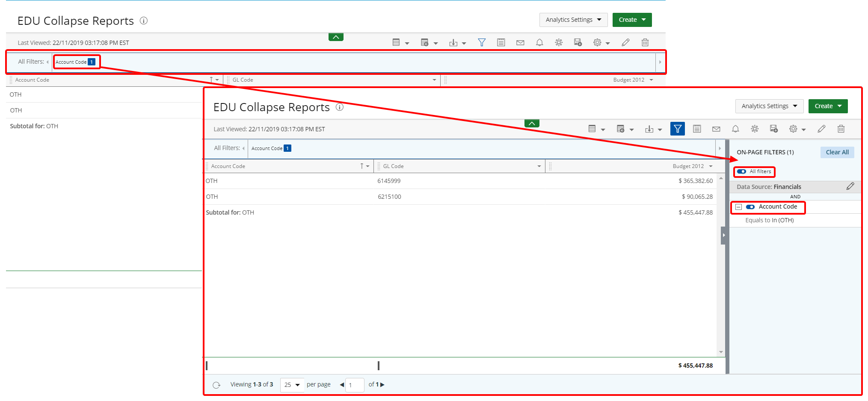Viewport: 868px width, 401px height.
Task: Open the export dropdown arrow in the front toolbar
Action: (x=660, y=130)
